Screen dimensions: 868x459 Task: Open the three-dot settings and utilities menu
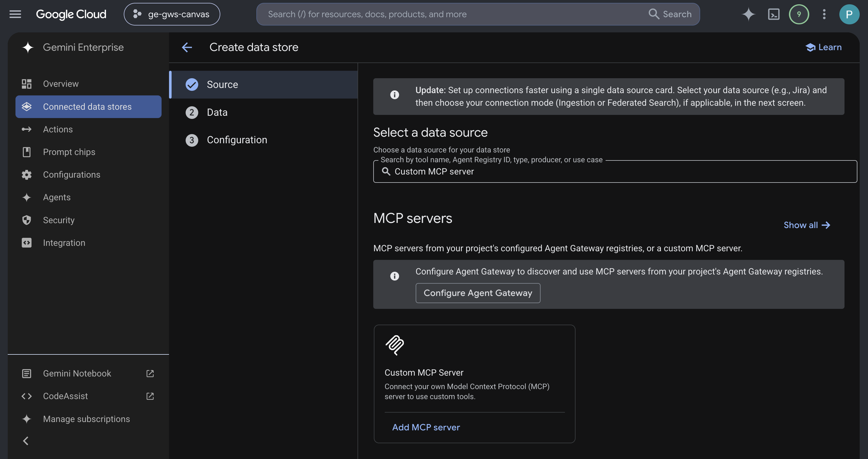coord(824,14)
